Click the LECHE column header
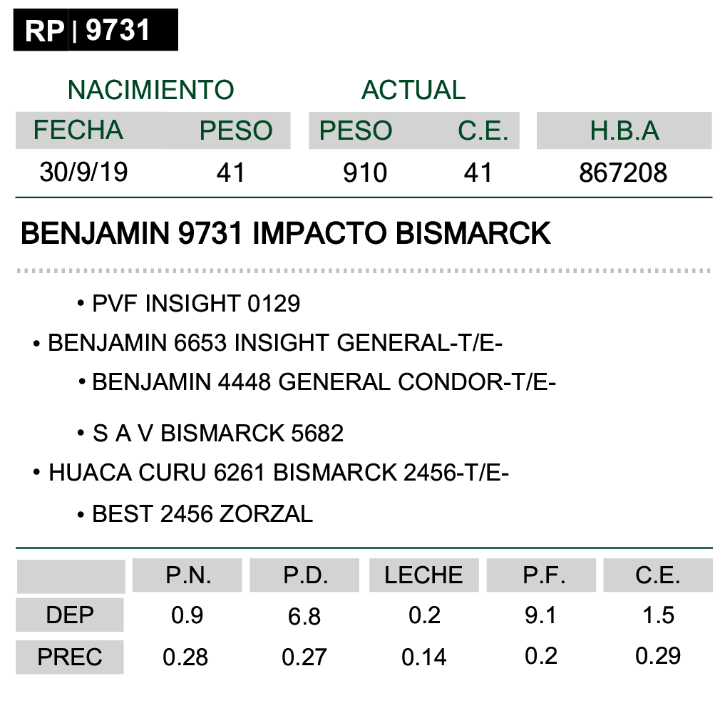This screenshot has height=728, width=725. (423, 575)
